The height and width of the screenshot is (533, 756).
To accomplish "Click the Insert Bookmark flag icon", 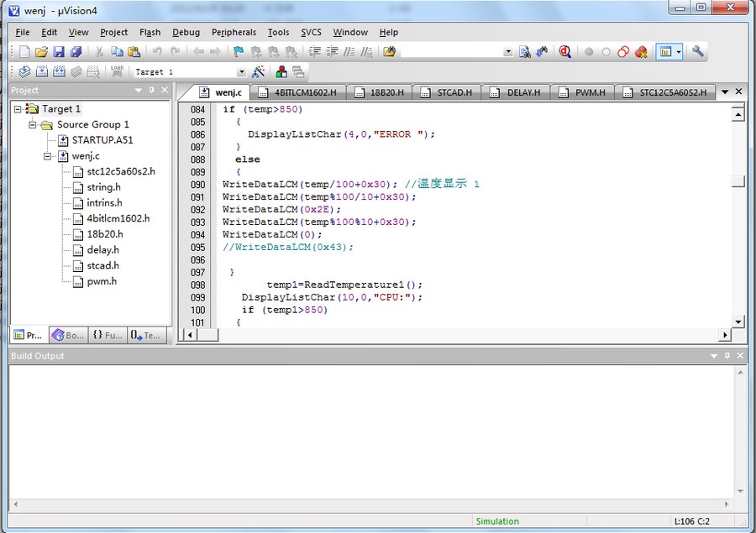I will click(x=237, y=51).
